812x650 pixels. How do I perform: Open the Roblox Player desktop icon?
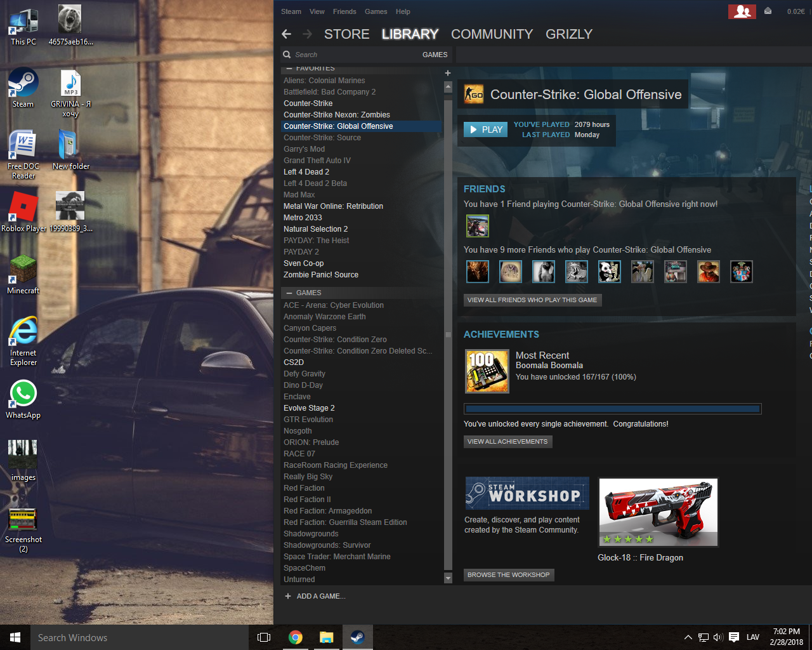click(x=23, y=212)
